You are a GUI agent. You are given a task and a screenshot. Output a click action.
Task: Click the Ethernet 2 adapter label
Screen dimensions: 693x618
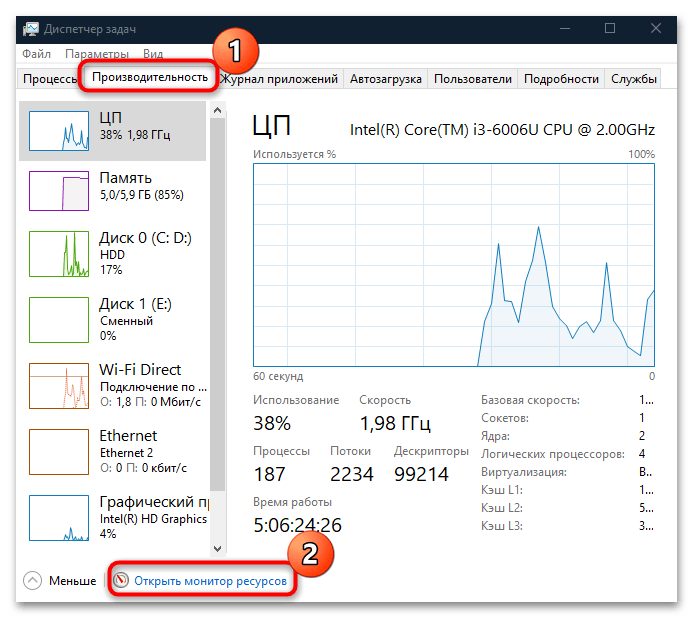[x=126, y=453]
